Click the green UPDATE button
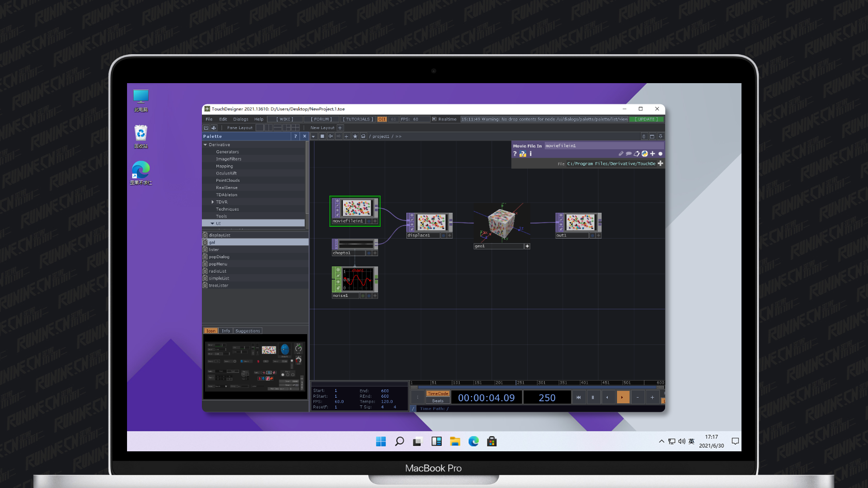Image resolution: width=868 pixels, height=488 pixels. [646, 119]
